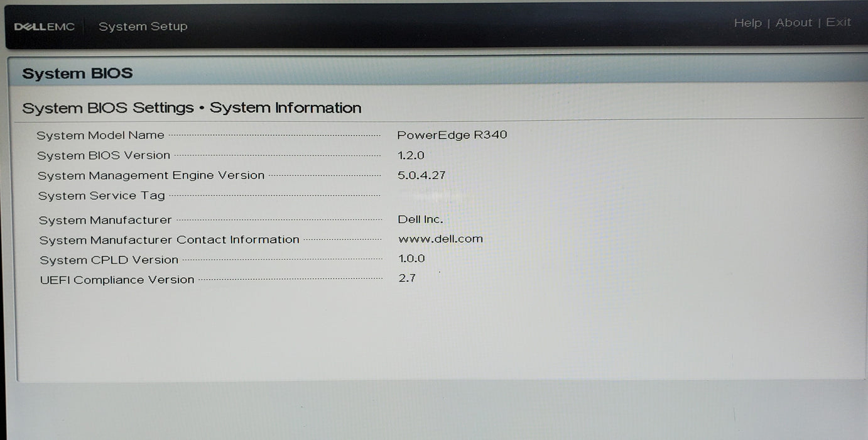Select the System Model Name label
Viewport: 868px width, 440px height.
100,135
